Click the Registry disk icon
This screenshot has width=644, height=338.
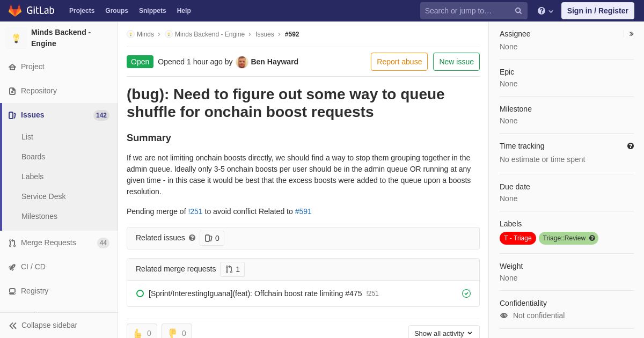(12, 291)
